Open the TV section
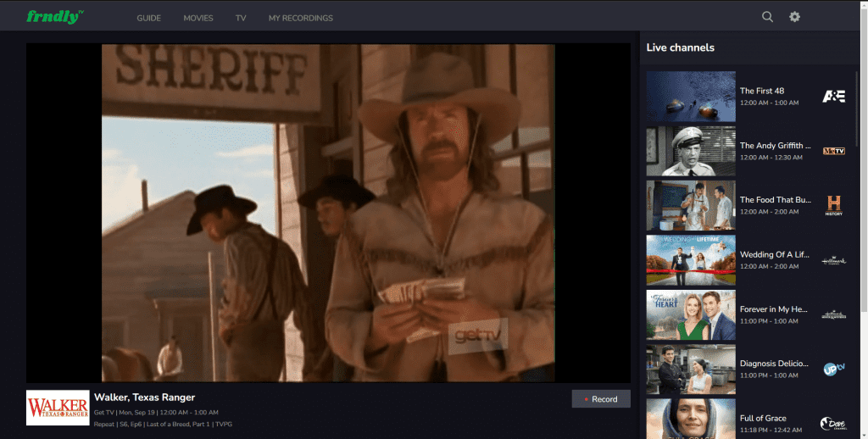This screenshot has height=439, width=868. (x=241, y=18)
